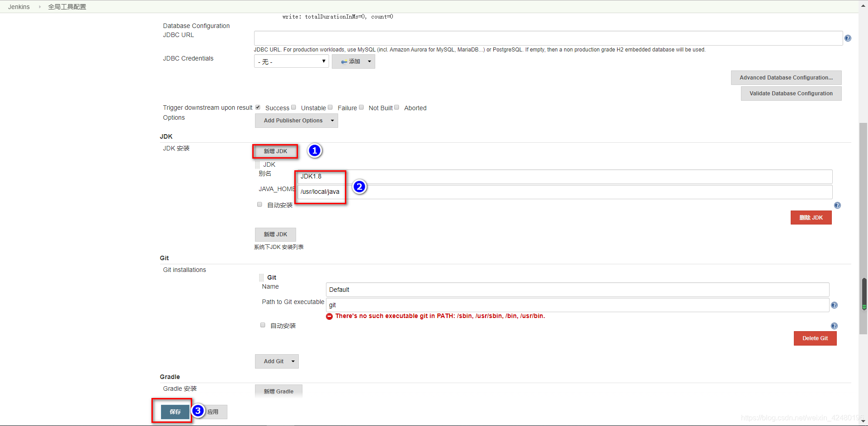This screenshot has width=868, height=426.
Task: Go to Jenkins home breadcrumb
Action: click(x=19, y=7)
